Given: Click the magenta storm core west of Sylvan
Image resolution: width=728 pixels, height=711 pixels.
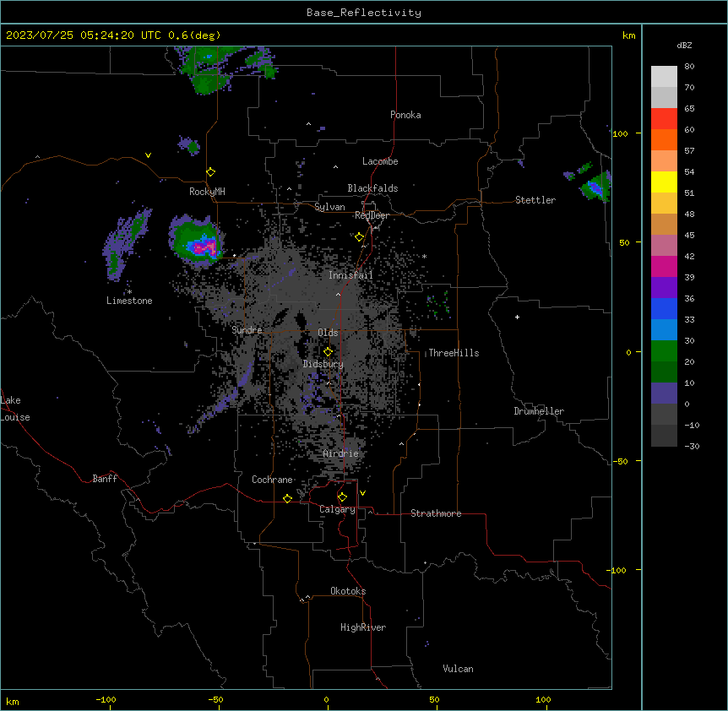Looking at the screenshot, I should [x=204, y=247].
